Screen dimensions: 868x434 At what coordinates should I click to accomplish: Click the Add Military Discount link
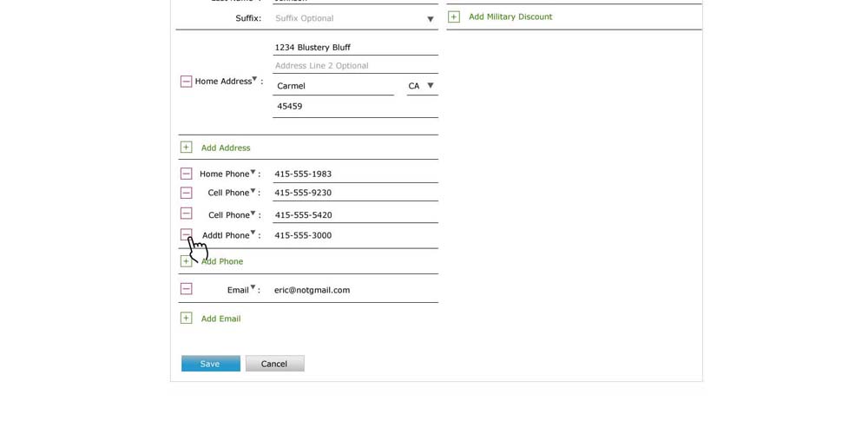tap(510, 16)
